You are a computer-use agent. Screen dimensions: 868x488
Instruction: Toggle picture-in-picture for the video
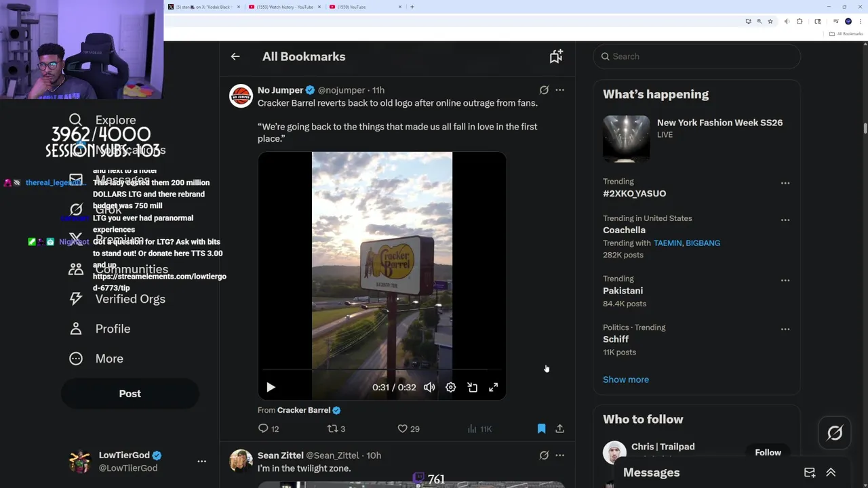(473, 387)
